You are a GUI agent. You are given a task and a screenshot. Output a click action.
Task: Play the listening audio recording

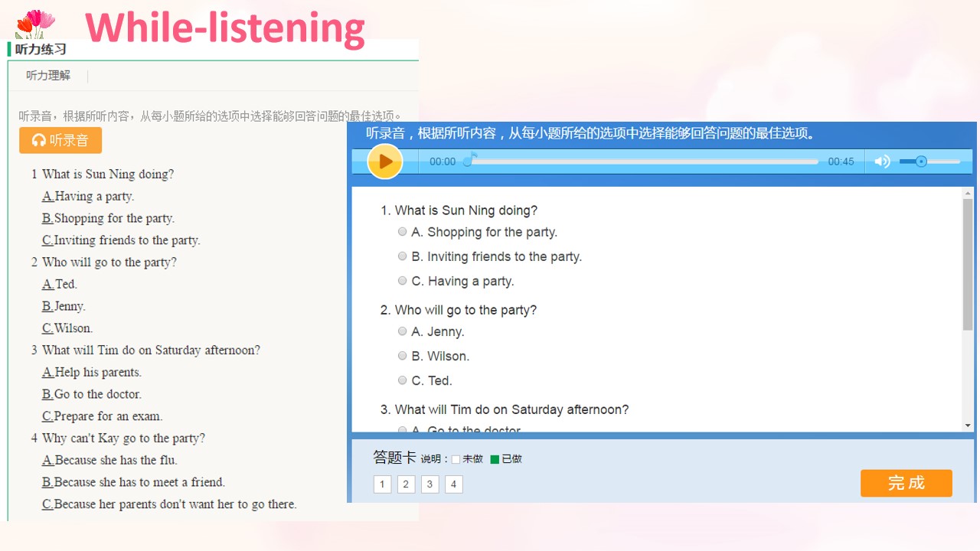coord(385,161)
